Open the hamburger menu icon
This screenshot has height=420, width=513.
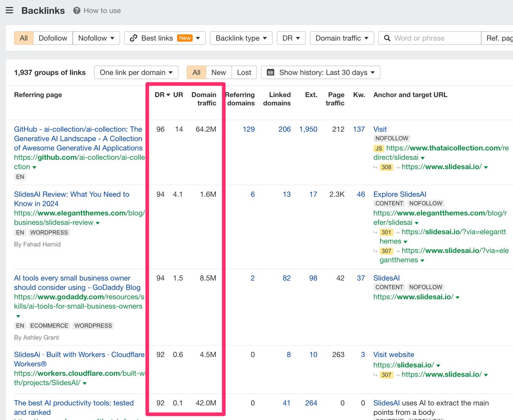[x=9, y=10]
